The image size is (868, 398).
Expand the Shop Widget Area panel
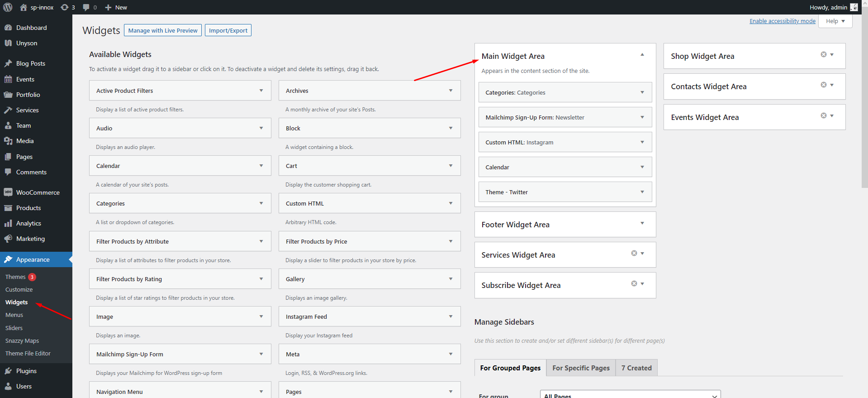pyautogui.click(x=832, y=54)
